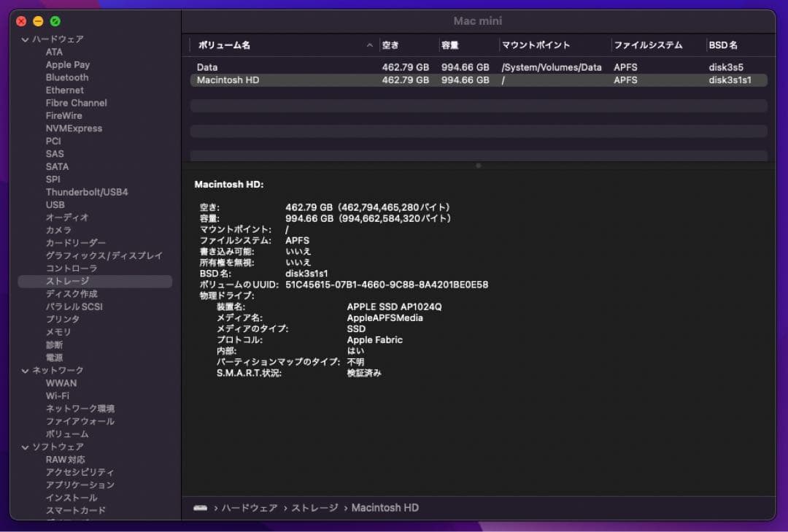The width and height of the screenshot is (788, 532).
Task: Collapse the ネットワーク section
Action: [x=26, y=371]
